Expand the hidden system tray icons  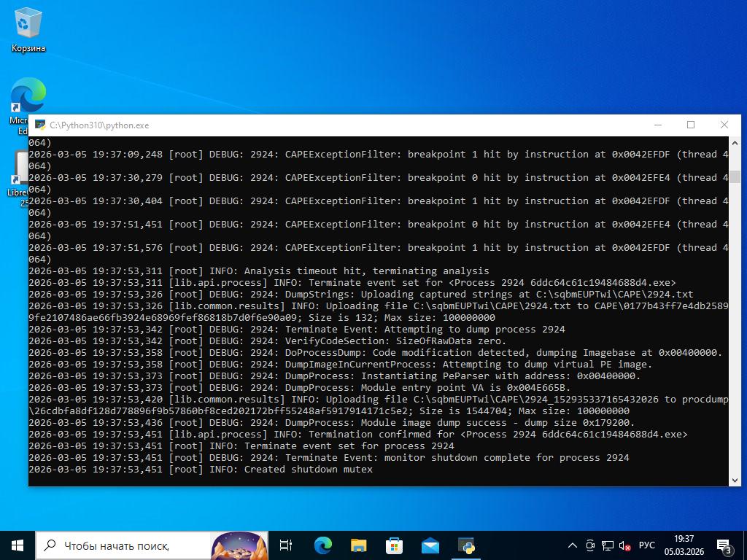tap(573, 545)
